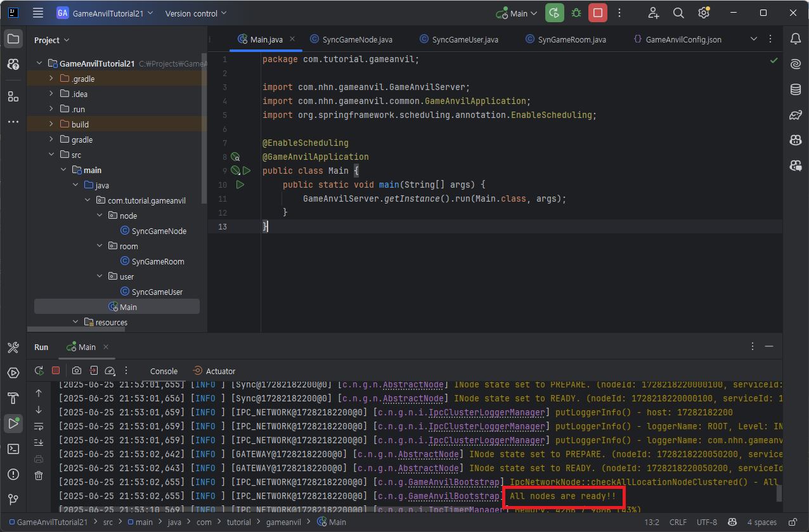Open IDE settings gear icon

click(x=703, y=13)
